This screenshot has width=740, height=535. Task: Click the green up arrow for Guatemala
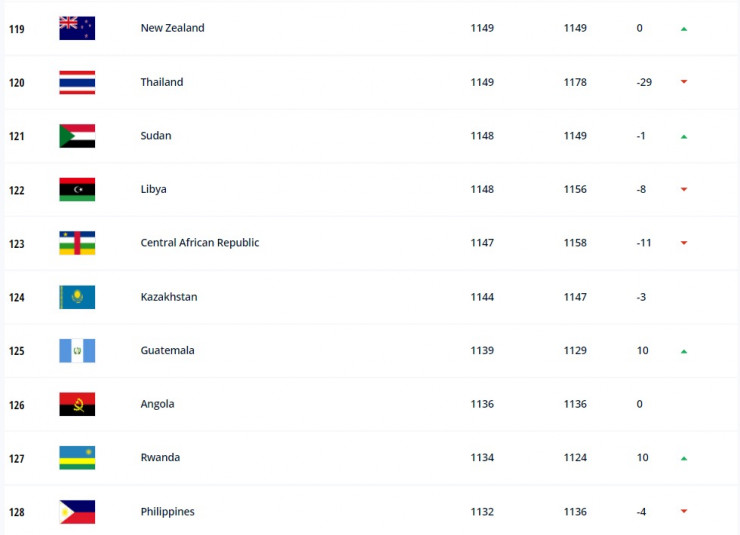(x=684, y=352)
